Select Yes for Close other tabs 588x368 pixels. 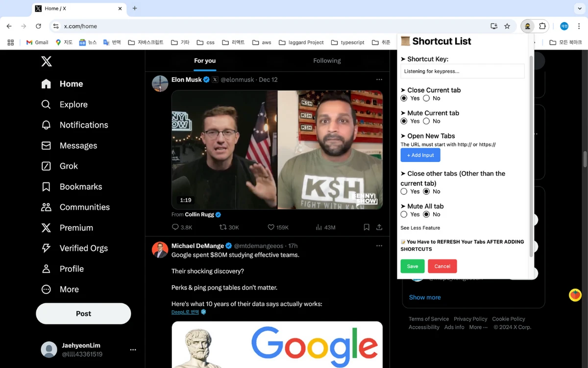[404, 191]
